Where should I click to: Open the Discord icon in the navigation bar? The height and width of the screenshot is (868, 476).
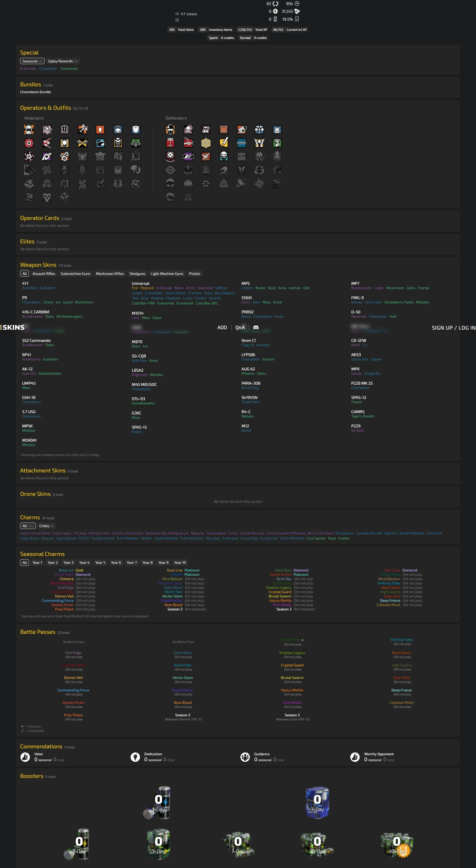[x=256, y=328]
